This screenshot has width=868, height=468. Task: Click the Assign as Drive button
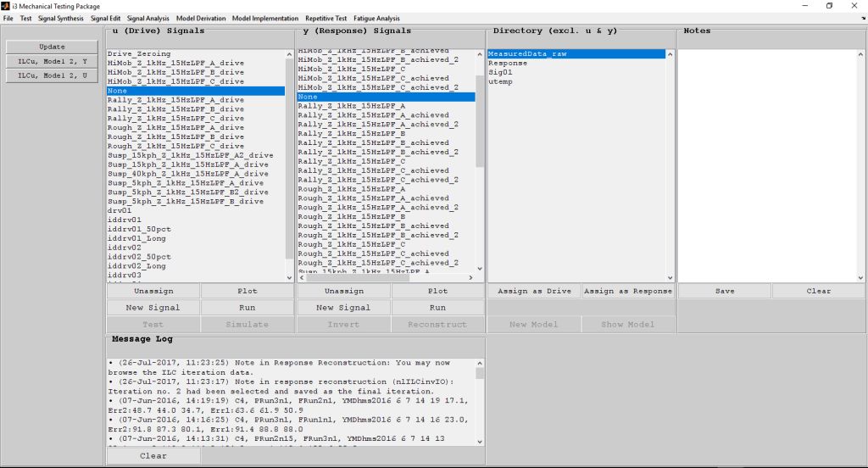534,291
